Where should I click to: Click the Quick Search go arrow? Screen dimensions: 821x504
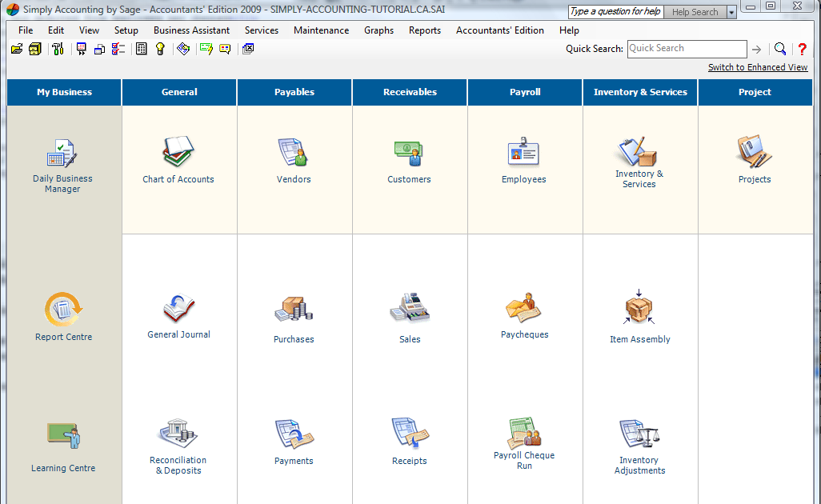click(x=757, y=49)
